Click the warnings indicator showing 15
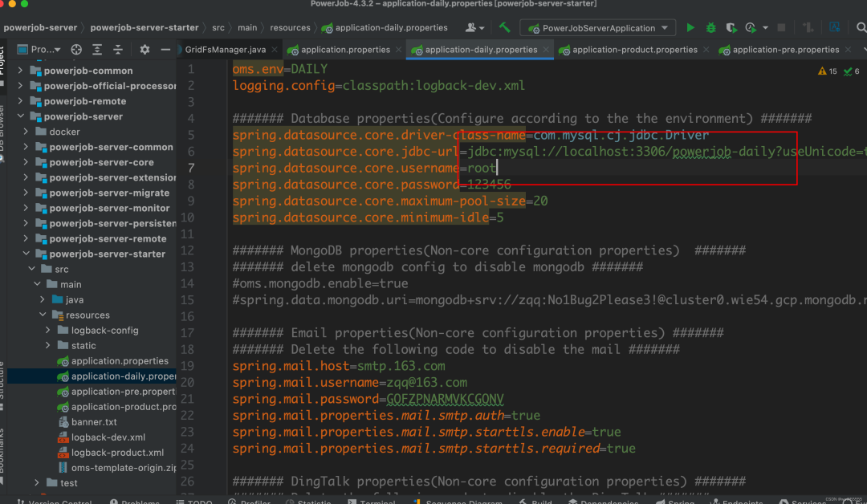 click(x=827, y=71)
